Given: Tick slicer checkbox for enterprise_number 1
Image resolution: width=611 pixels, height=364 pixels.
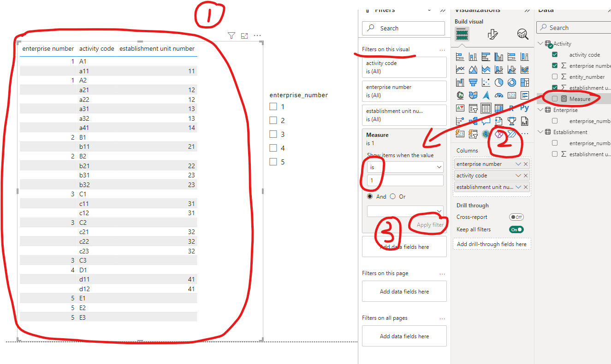Looking at the screenshot, I should tap(273, 106).
